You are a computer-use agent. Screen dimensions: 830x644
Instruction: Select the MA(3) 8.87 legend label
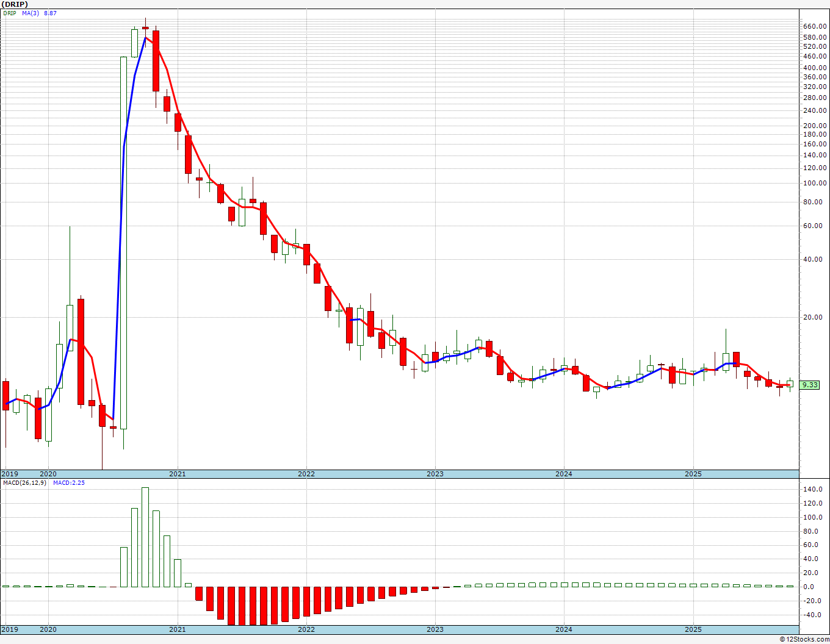point(40,13)
